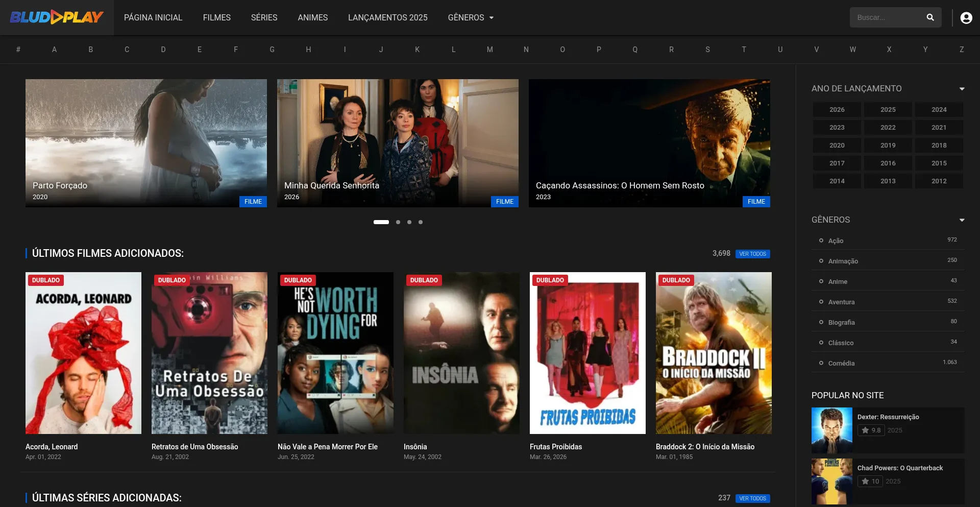This screenshot has width=980, height=507.
Task: Click the Dexter 9.8 star rating
Action: coord(871,430)
